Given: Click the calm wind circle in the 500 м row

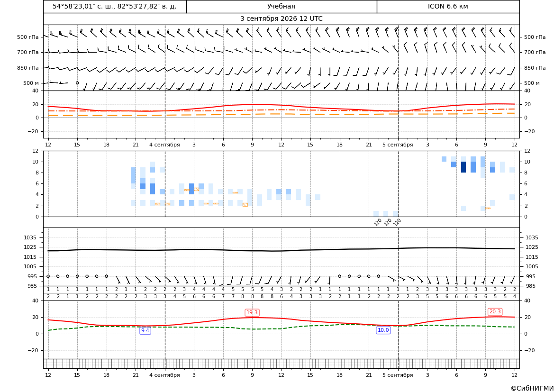Looking at the screenshot, I should [x=77, y=83].
